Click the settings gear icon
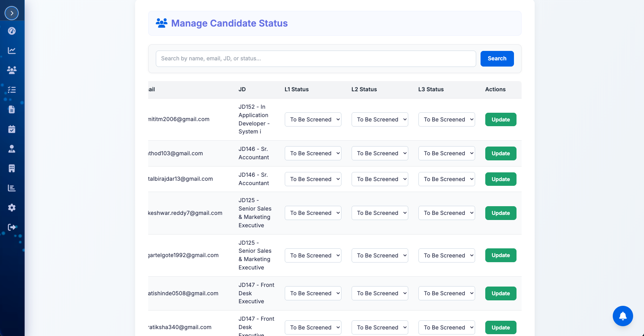Viewport: 644px width, 336px height. (12, 208)
